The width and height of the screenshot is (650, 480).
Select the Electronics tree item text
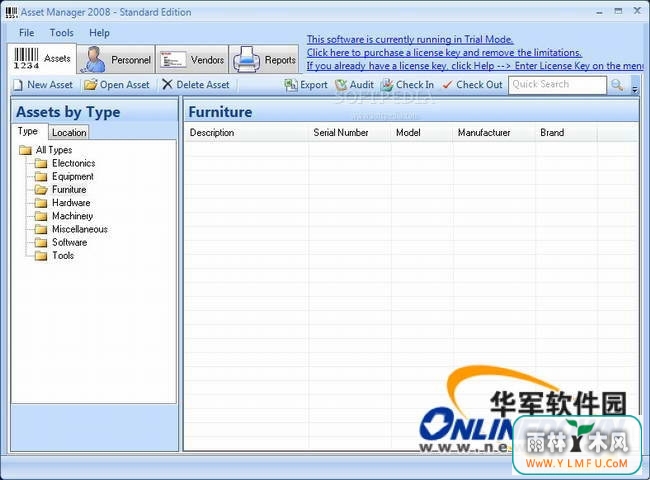coord(73,163)
